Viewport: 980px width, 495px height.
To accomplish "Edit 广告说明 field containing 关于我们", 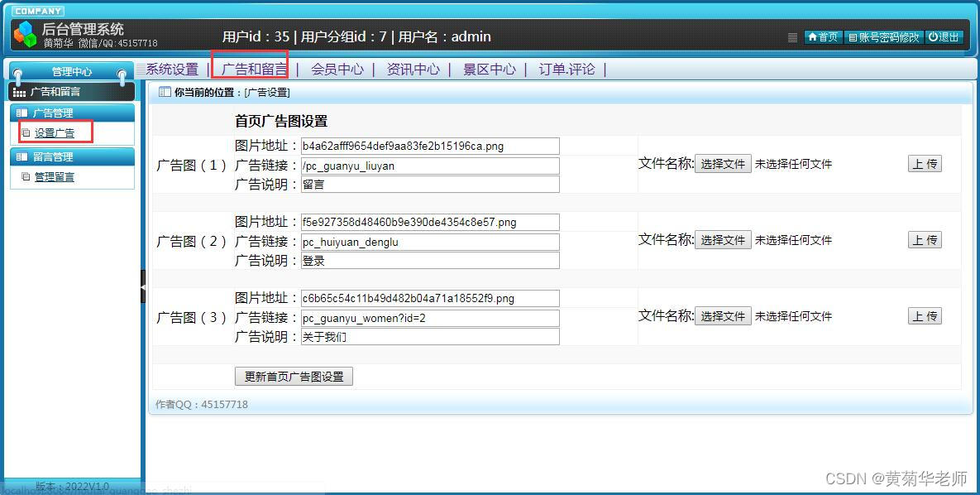I will (430, 337).
